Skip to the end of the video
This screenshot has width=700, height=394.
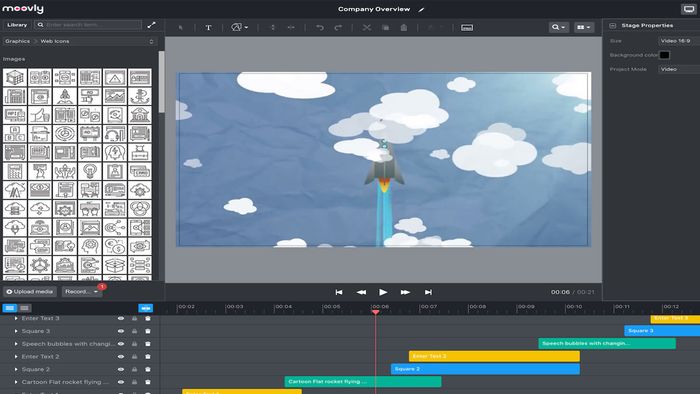click(428, 292)
